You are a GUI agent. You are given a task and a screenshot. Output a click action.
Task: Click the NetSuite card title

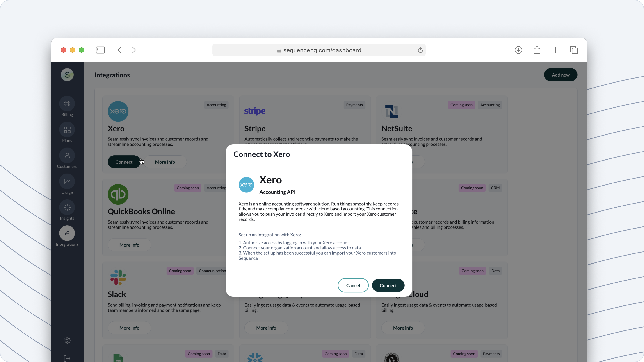pyautogui.click(x=397, y=128)
